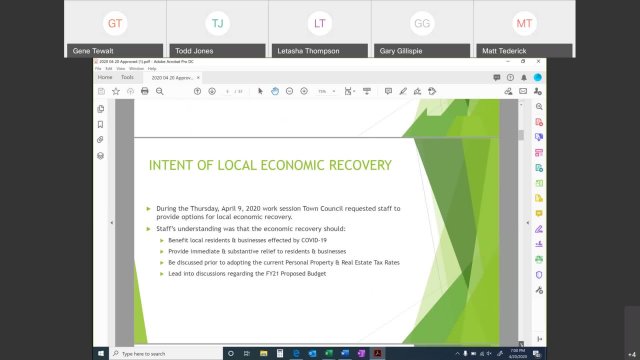Click the collapse pane button at bottom right
640x360 pixels.
(x=540, y=339)
